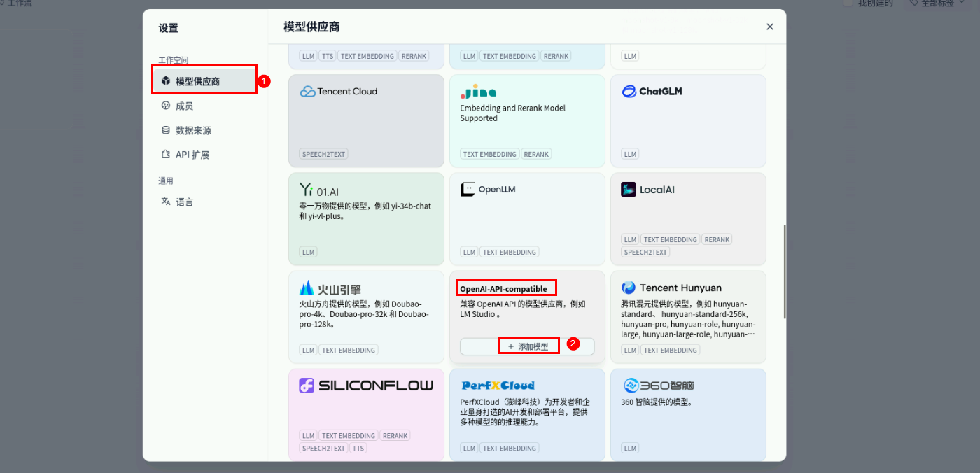
Task: Click the 360 智脑提供的模型 description
Action: (657, 402)
